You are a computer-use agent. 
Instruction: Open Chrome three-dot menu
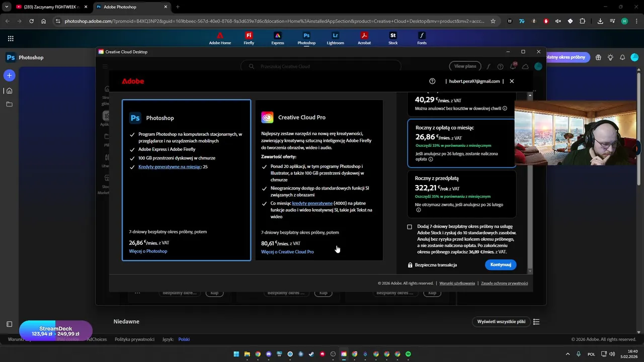click(636, 21)
